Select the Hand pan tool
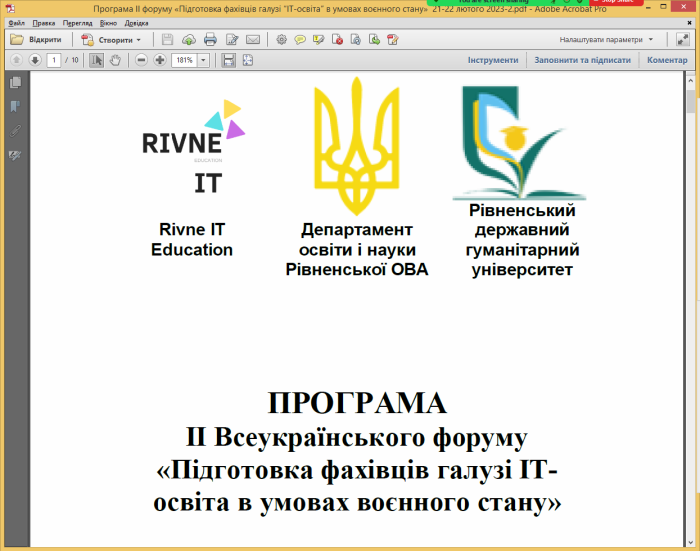 [115, 60]
